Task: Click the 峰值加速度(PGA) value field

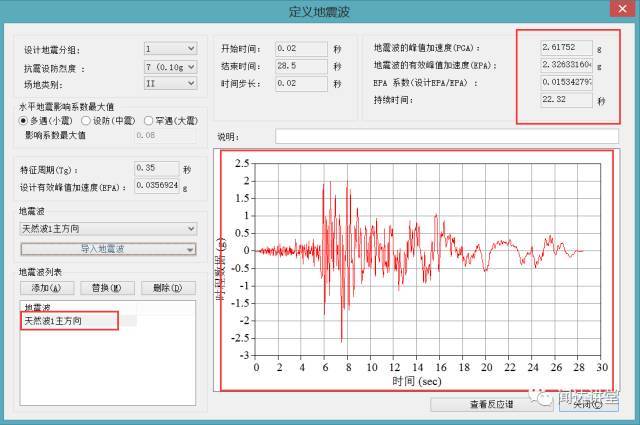Action: (x=566, y=48)
